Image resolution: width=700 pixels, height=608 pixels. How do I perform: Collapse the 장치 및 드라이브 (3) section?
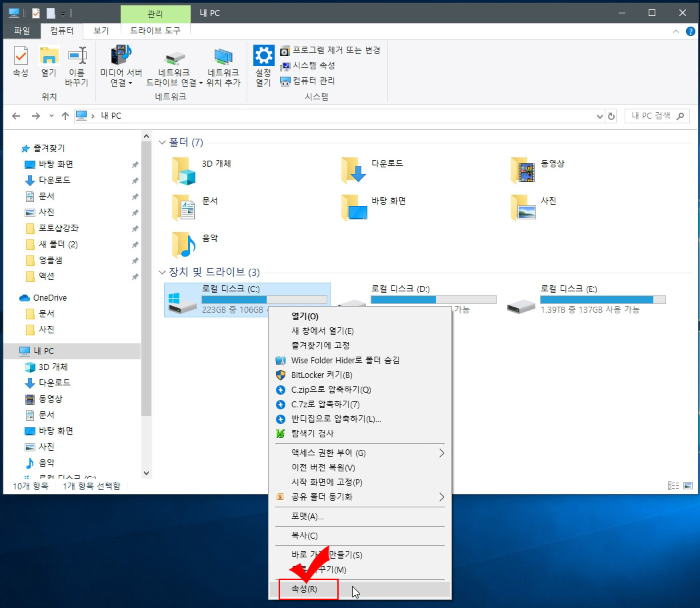162,272
